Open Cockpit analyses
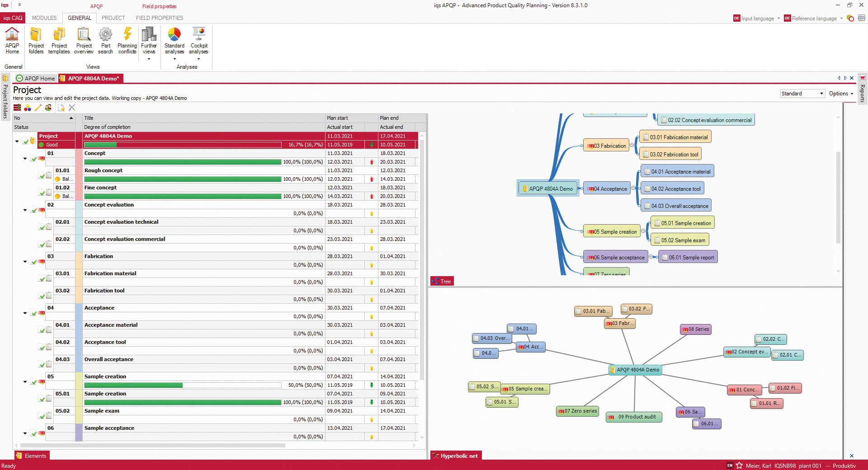This screenshot has height=470, width=868. 199,40
